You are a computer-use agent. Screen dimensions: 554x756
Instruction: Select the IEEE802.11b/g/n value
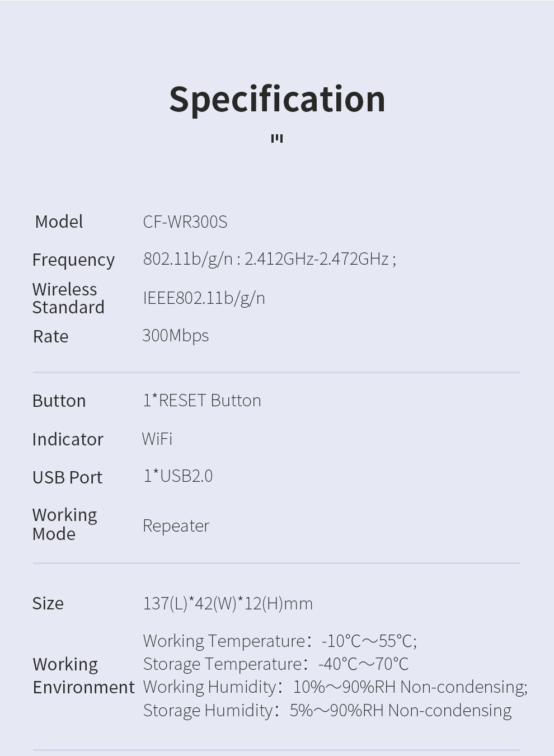click(x=204, y=298)
